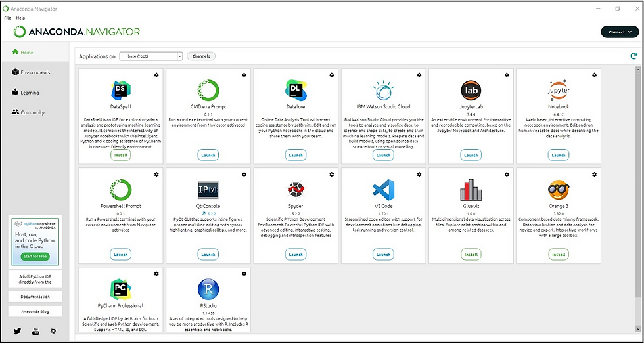644x344 pixels.
Task: Open the Twitter link icon
Action: click(x=17, y=332)
